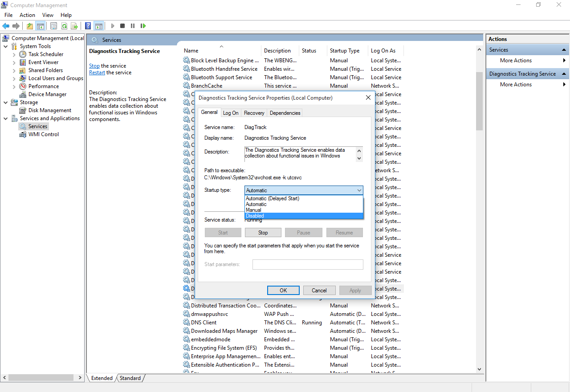The width and height of the screenshot is (570, 392).
Task: Click the Restart the service link
Action: (97, 73)
